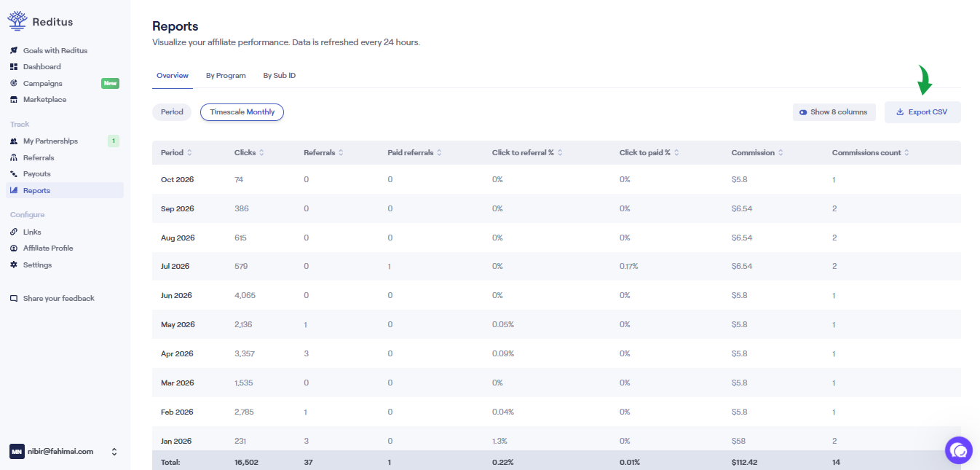Click the Affiliate Profile person icon

click(x=14, y=248)
